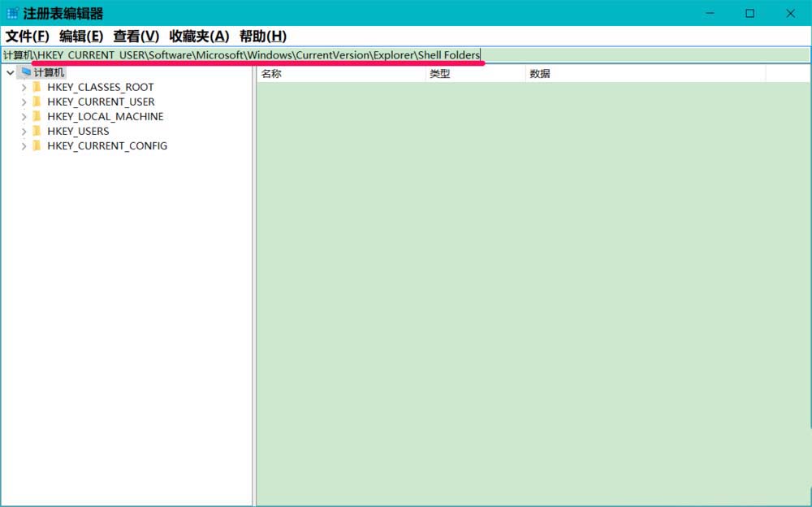
Task: Click the HKEY_USERS folder icon
Action: coord(37,131)
